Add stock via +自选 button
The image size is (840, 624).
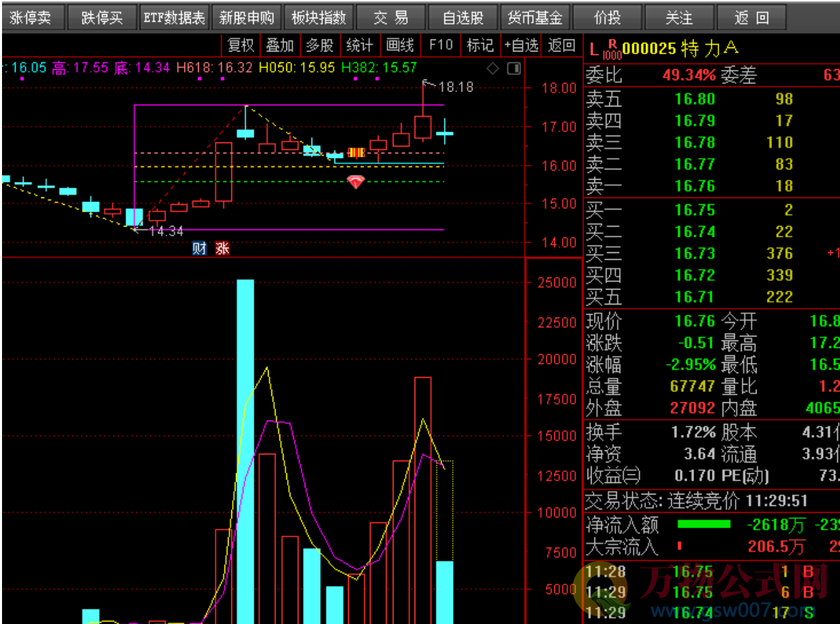[521, 45]
